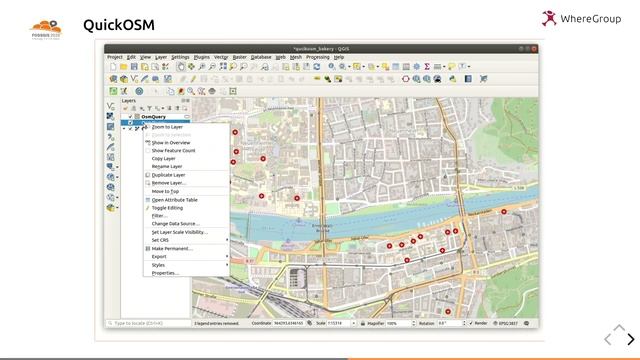Click the Add Vector Layer sidebar icon
The width and height of the screenshot is (640, 360).
coord(110,106)
